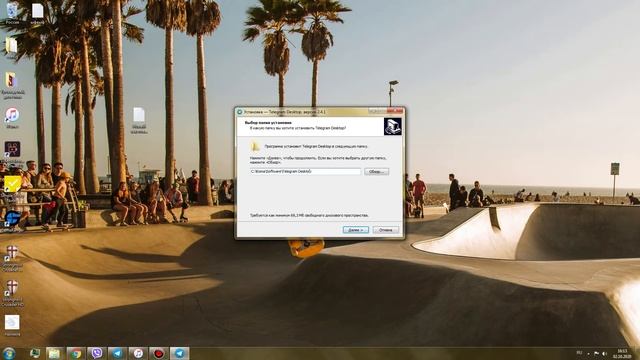Click the required disk space text line
The height and width of the screenshot is (360, 640).
[x=309, y=215]
